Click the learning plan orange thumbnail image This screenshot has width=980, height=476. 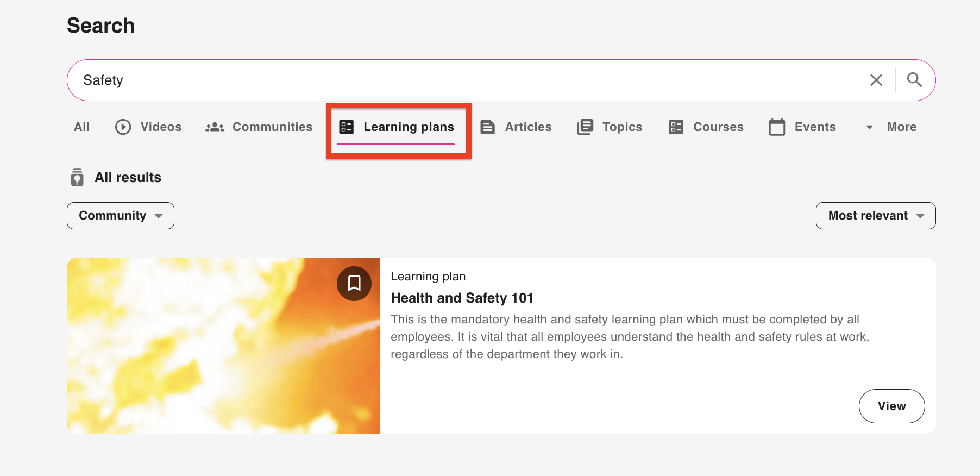pyautogui.click(x=217, y=353)
